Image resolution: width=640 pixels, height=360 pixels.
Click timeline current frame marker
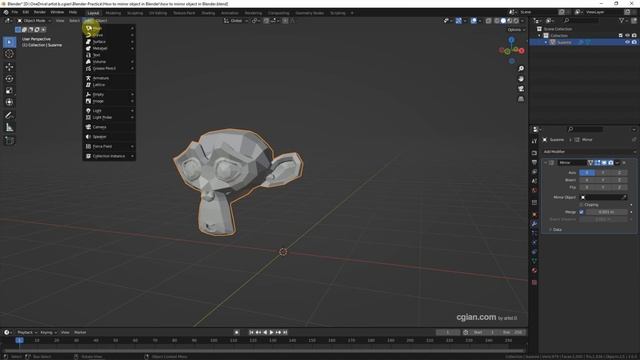click(19, 340)
